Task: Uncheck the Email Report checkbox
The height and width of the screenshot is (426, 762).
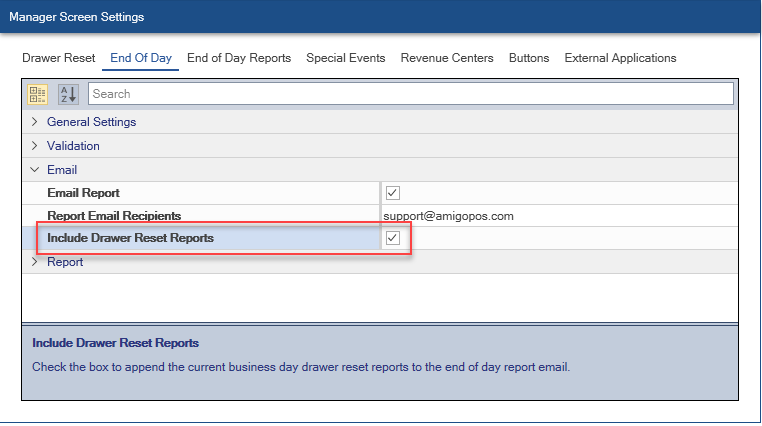Action: 393,193
